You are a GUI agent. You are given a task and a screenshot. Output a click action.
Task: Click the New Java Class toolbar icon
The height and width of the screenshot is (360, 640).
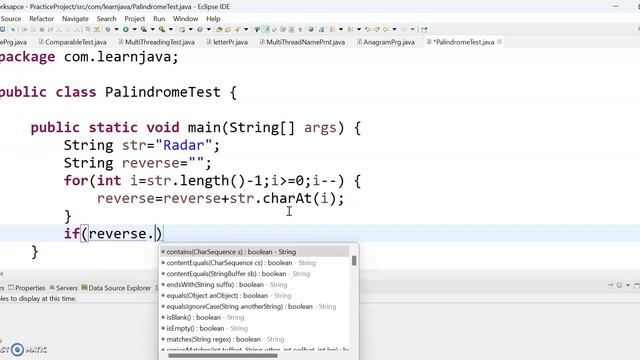(200, 29)
